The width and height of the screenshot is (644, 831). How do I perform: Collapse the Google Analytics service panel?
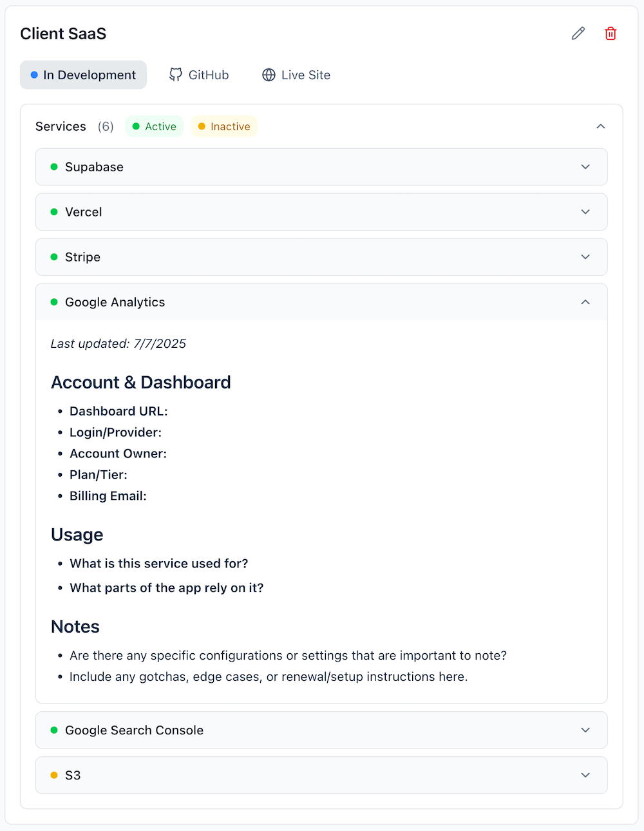pyautogui.click(x=585, y=302)
